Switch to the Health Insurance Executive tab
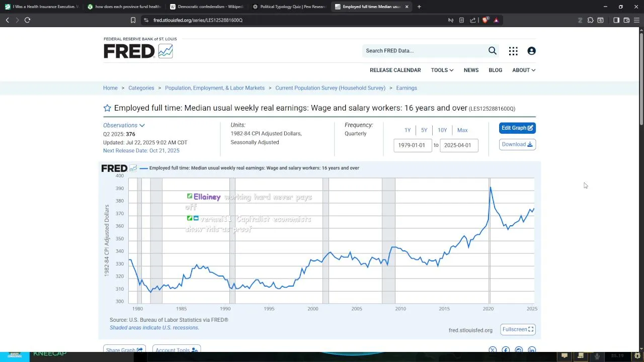The height and width of the screenshot is (362, 644). (41, 7)
